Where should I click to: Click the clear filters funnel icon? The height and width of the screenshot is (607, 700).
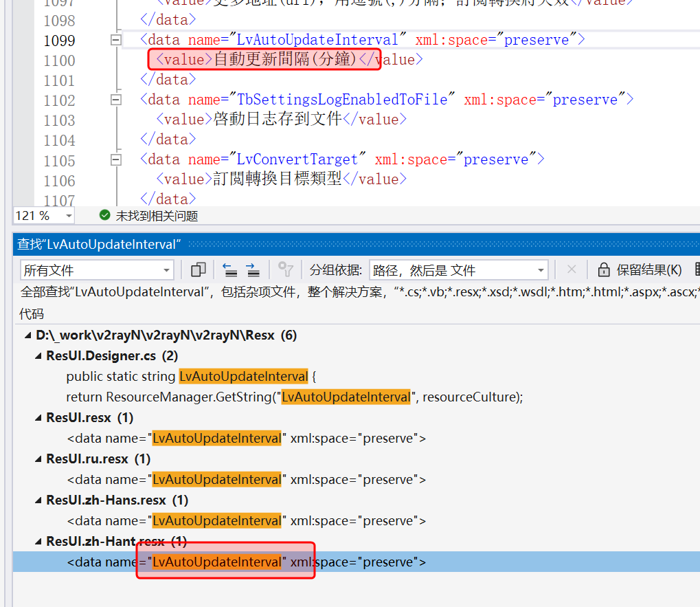[285, 270]
